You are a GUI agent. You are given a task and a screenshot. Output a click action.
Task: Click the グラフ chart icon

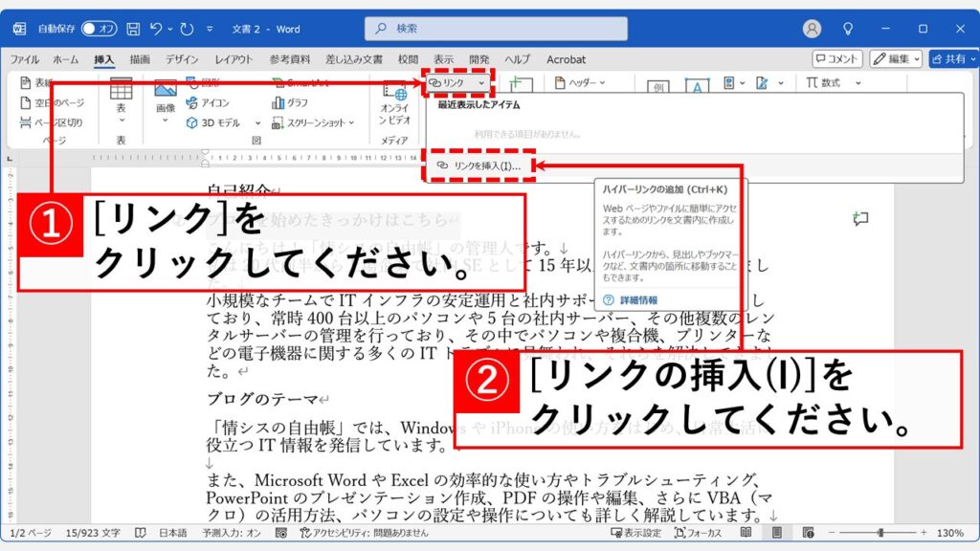coord(278,102)
